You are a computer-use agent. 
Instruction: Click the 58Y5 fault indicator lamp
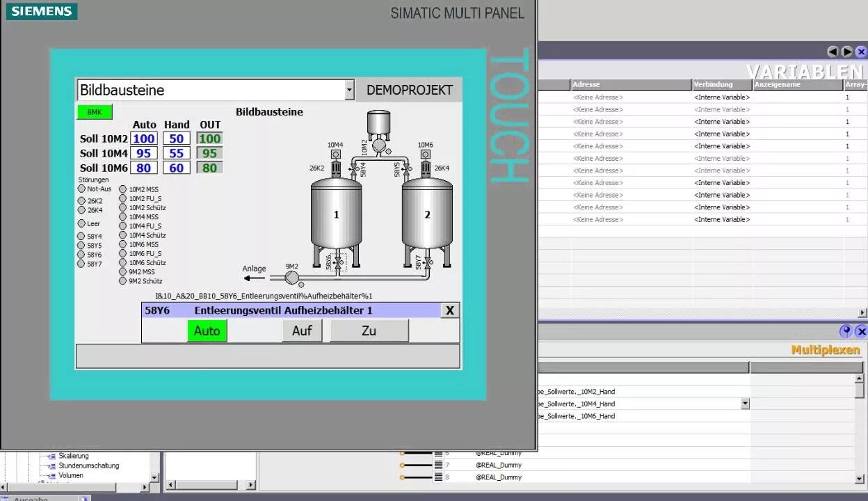[81, 246]
